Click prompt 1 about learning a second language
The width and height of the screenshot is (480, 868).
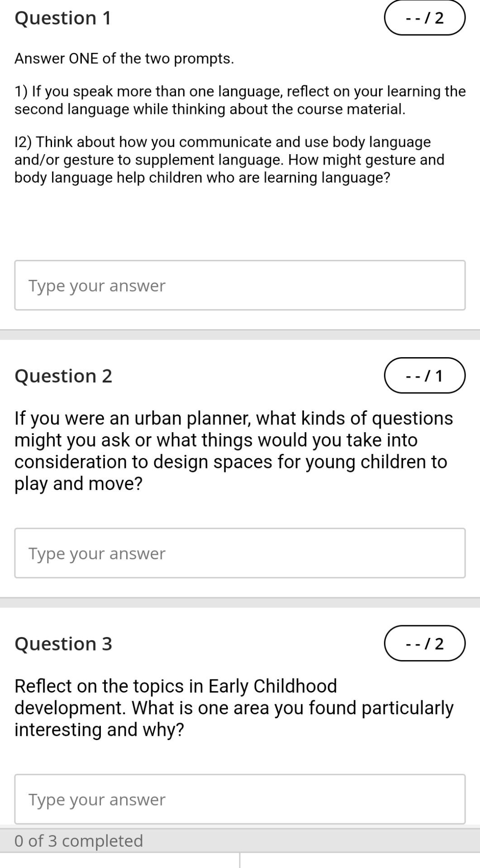tap(240, 99)
